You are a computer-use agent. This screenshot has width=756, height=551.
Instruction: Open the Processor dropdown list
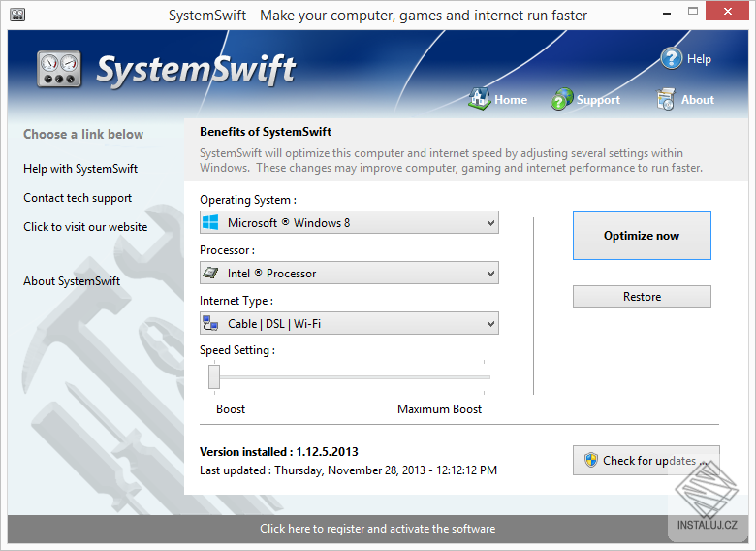489,274
